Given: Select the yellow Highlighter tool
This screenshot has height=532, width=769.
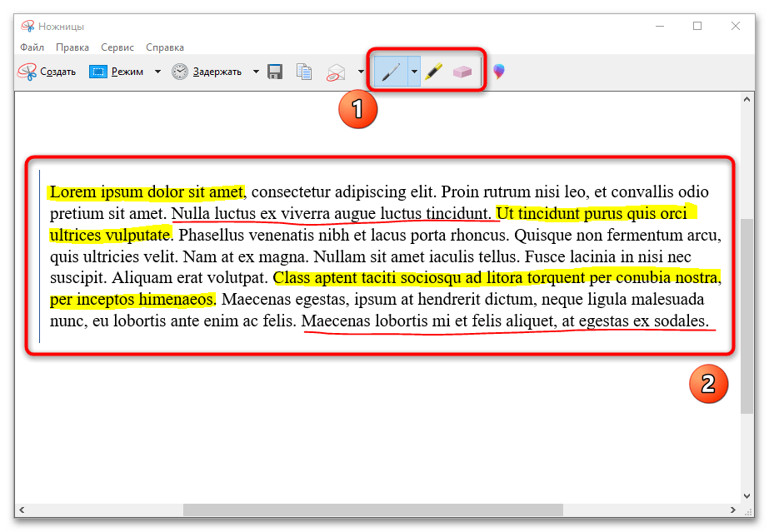Looking at the screenshot, I should click(x=433, y=72).
